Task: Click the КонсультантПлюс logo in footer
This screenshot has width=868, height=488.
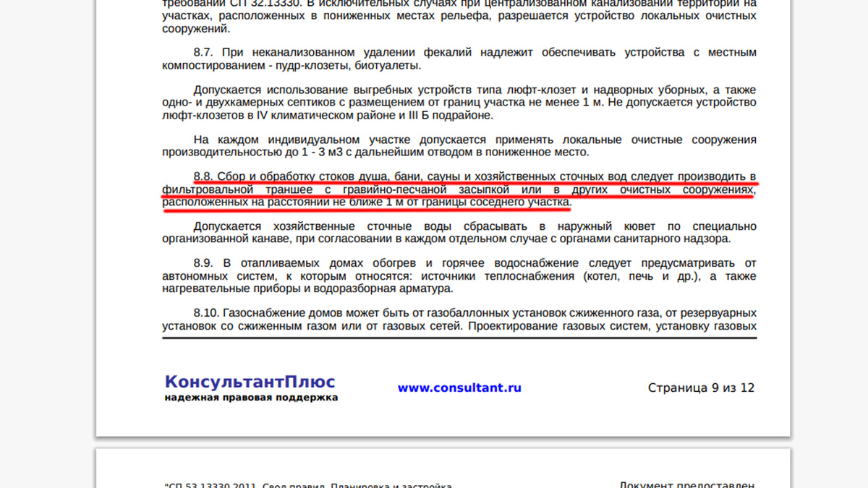Action: point(250,382)
